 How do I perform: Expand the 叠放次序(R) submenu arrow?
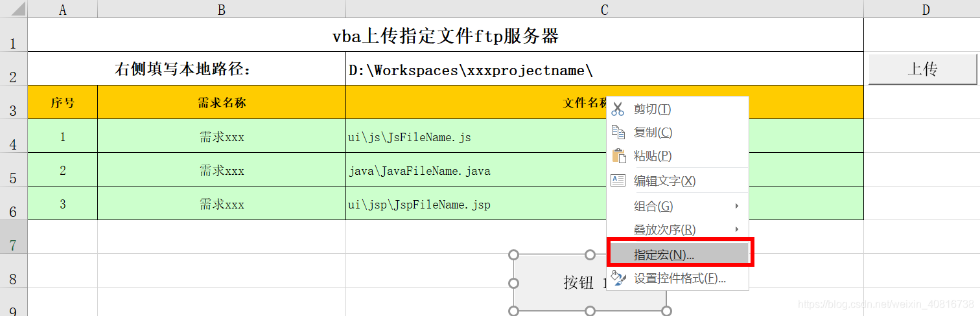click(x=736, y=229)
